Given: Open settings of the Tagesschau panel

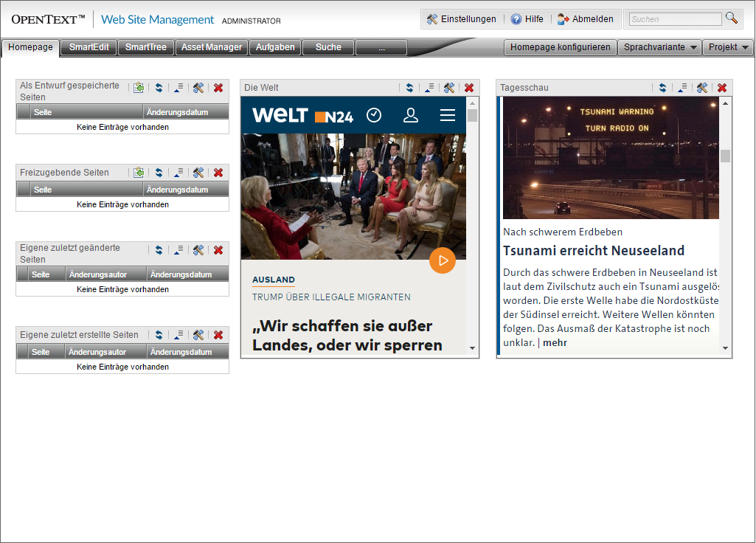Looking at the screenshot, I should tap(702, 88).
